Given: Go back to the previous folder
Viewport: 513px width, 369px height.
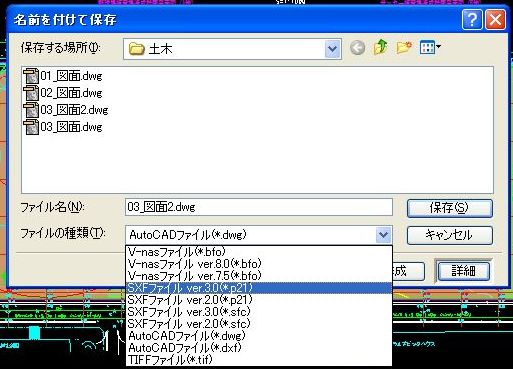Looking at the screenshot, I should [x=357, y=48].
